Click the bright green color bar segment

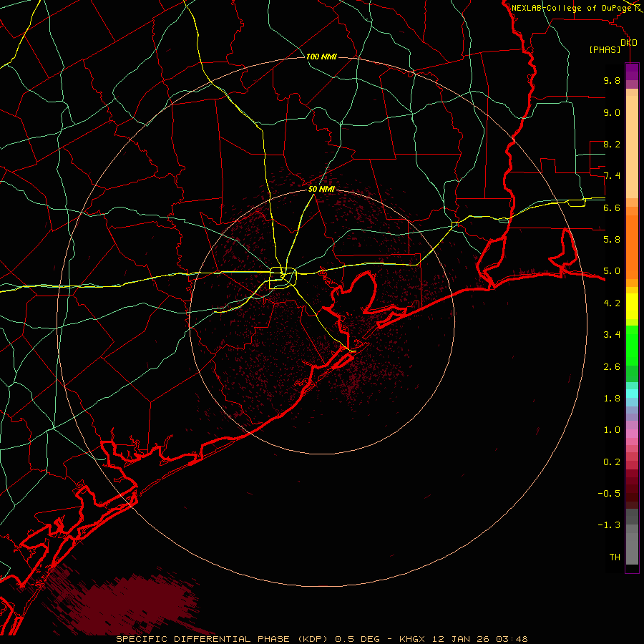pyautogui.click(x=632, y=345)
